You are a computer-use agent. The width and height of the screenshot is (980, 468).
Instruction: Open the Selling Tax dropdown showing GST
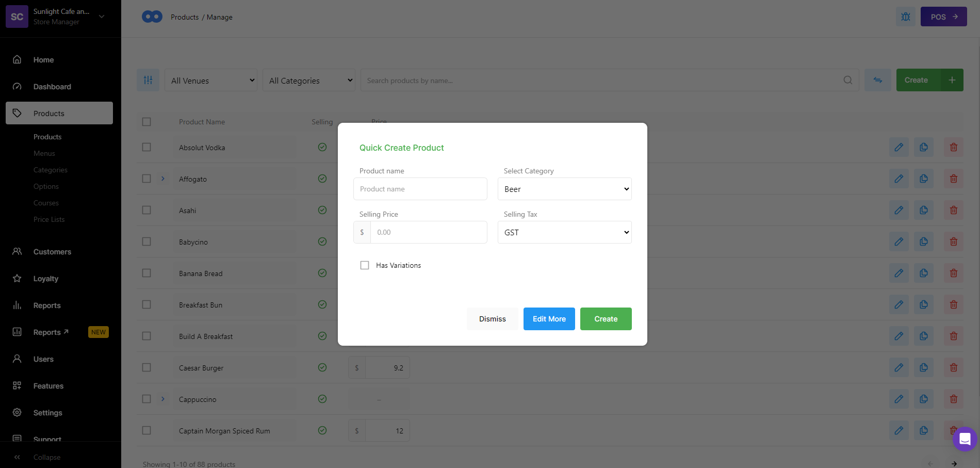click(x=564, y=232)
